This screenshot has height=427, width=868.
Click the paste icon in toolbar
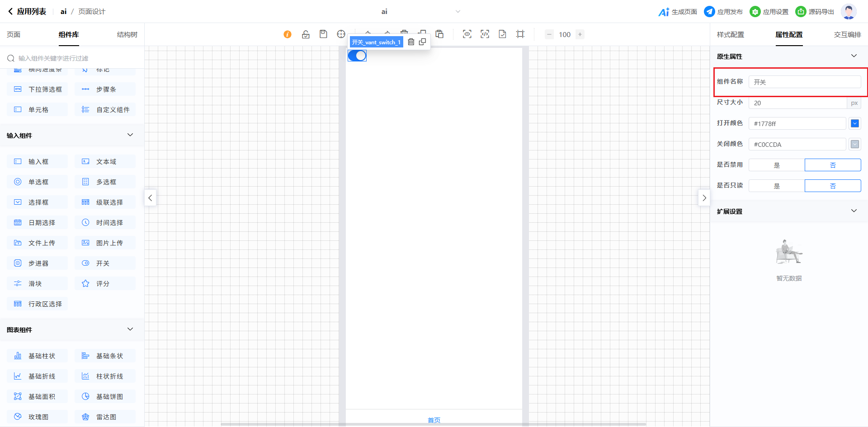(x=439, y=34)
